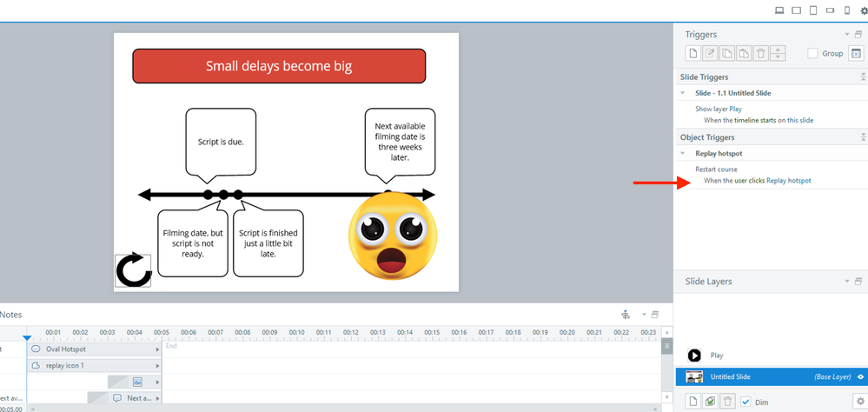Edit the selected trigger
The height and width of the screenshot is (412, 868).
[710, 53]
